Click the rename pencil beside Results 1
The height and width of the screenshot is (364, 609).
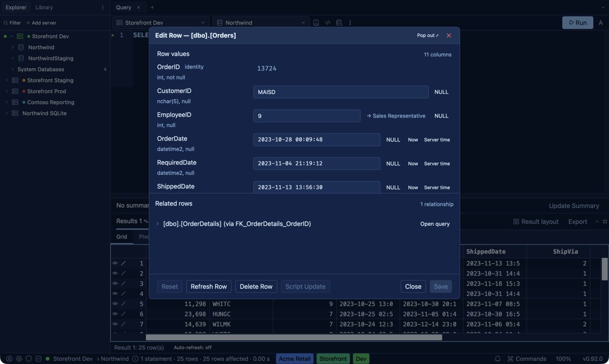[146, 221]
